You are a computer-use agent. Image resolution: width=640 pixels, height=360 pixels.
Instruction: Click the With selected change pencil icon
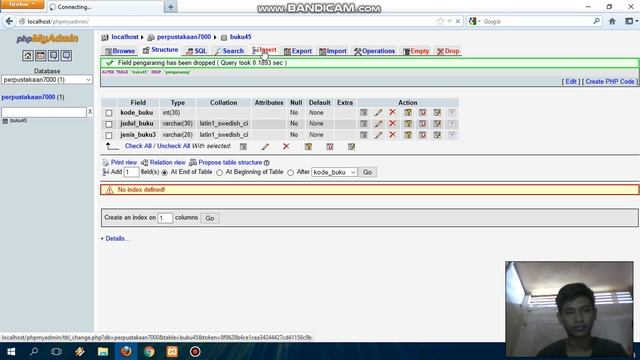click(265, 147)
